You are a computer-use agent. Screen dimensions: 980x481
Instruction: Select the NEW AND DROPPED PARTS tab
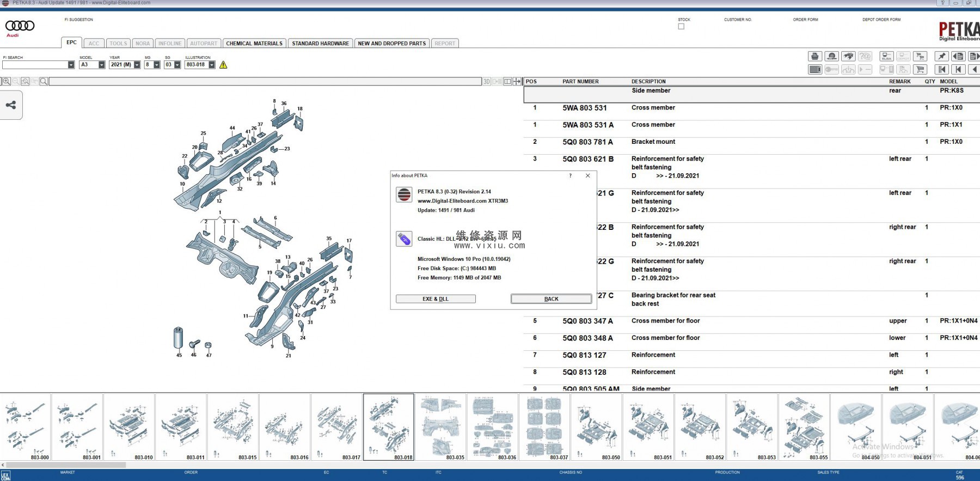tap(392, 44)
